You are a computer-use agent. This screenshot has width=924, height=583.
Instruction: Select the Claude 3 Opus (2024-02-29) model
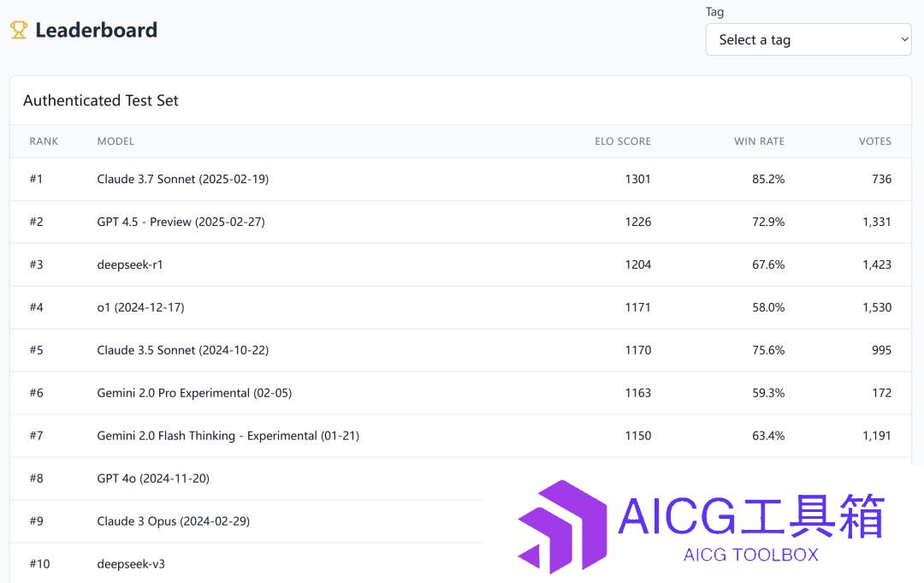173,521
